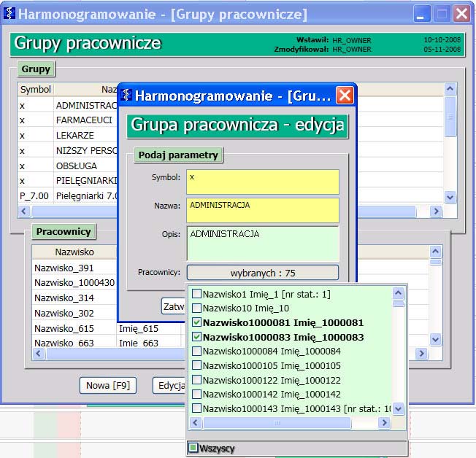Click the app icon in edit dialog title bar
The image size is (476, 458).
coord(126,95)
